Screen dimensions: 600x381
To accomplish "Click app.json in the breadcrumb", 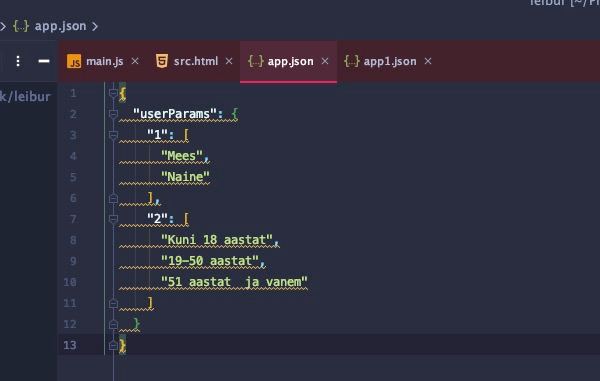I will tap(60, 26).
